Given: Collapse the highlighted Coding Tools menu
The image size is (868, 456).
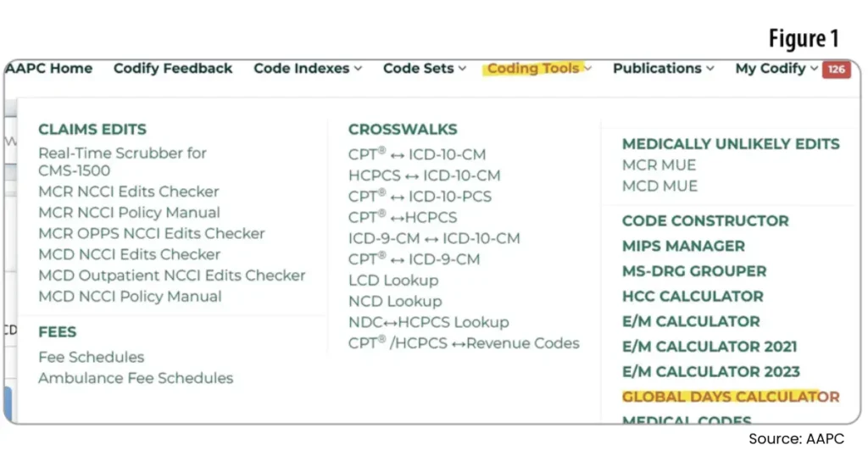Looking at the screenshot, I should click(538, 69).
